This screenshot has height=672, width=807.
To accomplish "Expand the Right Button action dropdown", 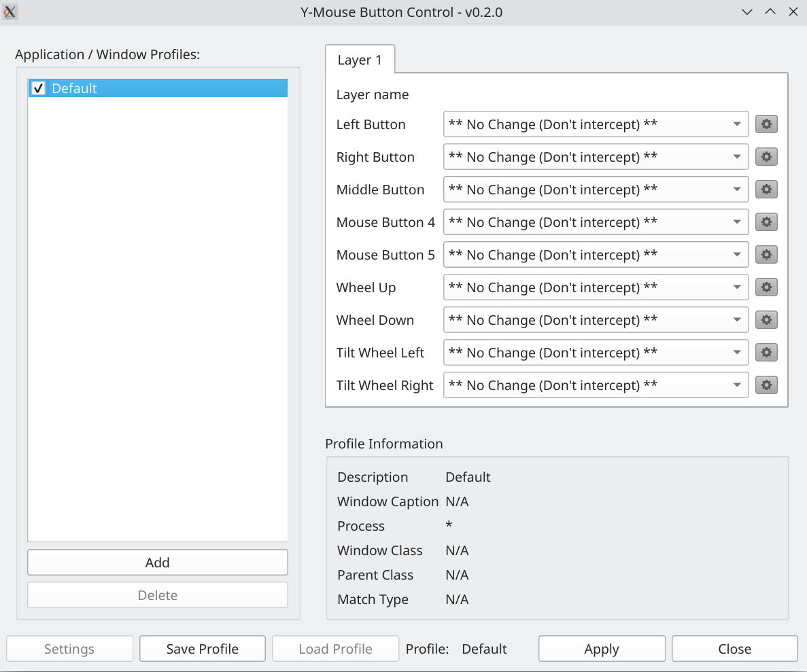I will [x=596, y=156].
